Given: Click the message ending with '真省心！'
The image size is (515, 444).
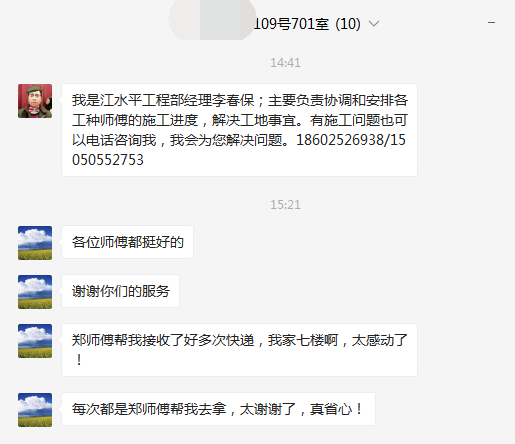Looking at the screenshot, I should click(218, 409).
